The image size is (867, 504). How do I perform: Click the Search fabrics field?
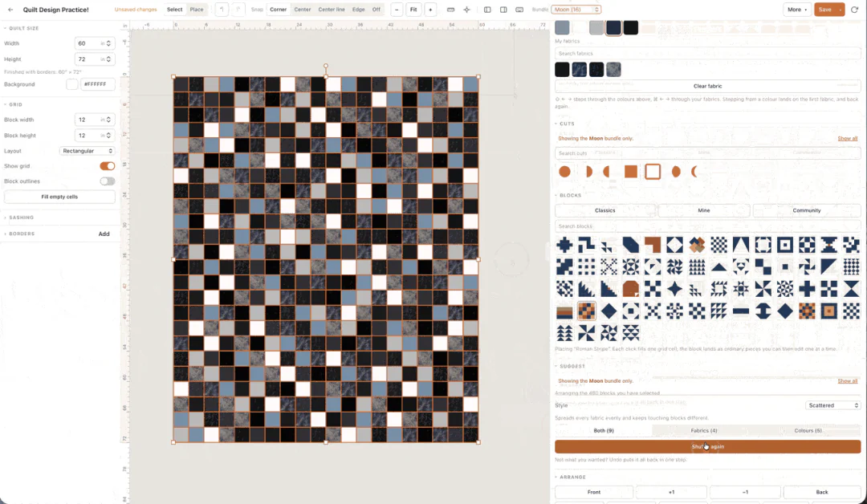[x=708, y=54]
